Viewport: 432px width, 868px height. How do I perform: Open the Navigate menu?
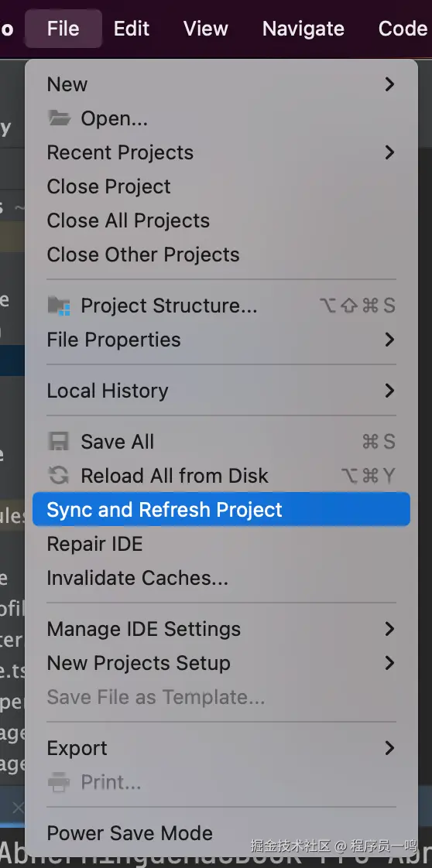pos(303,28)
